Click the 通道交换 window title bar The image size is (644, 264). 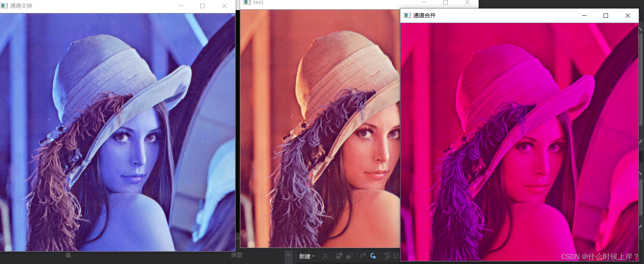click(x=118, y=6)
